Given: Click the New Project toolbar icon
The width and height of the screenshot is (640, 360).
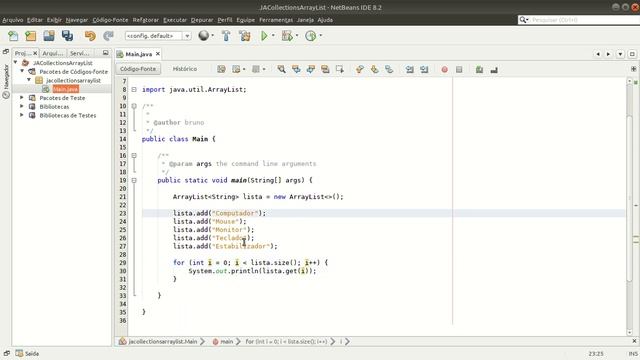Looking at the screenshot, I should pos(31,36).
